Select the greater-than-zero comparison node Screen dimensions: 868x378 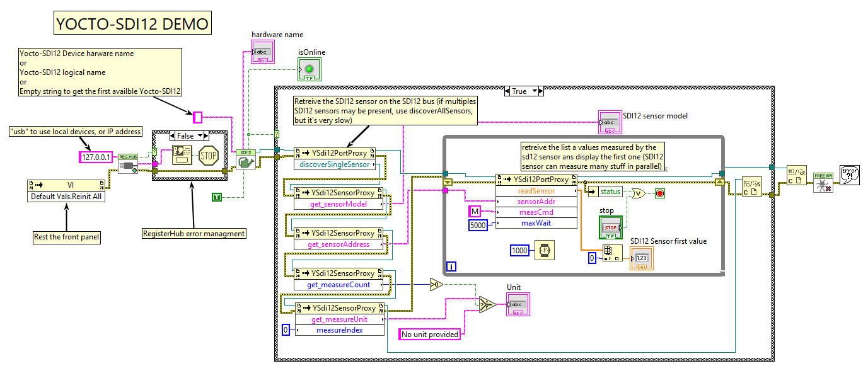tap(436, 285)
